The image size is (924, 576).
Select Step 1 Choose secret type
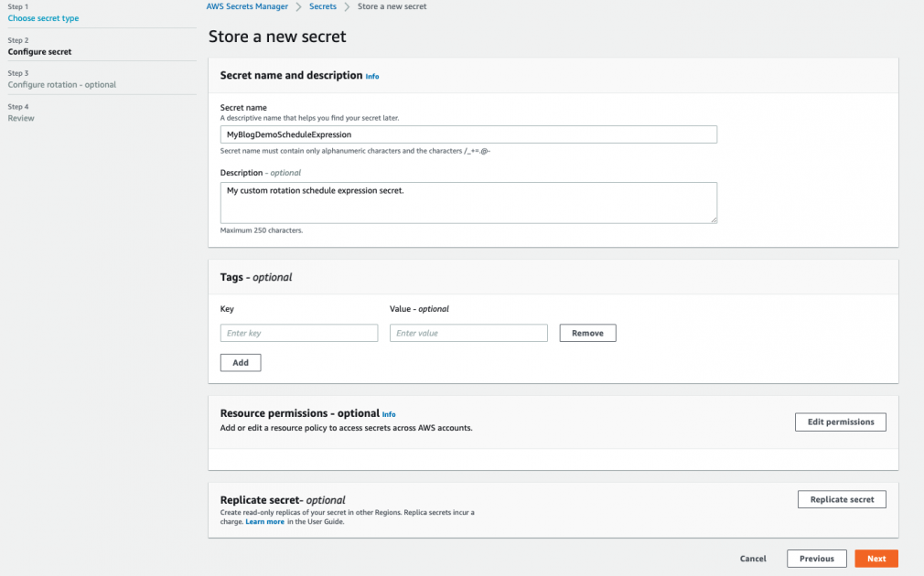click(x=43, y=17)
